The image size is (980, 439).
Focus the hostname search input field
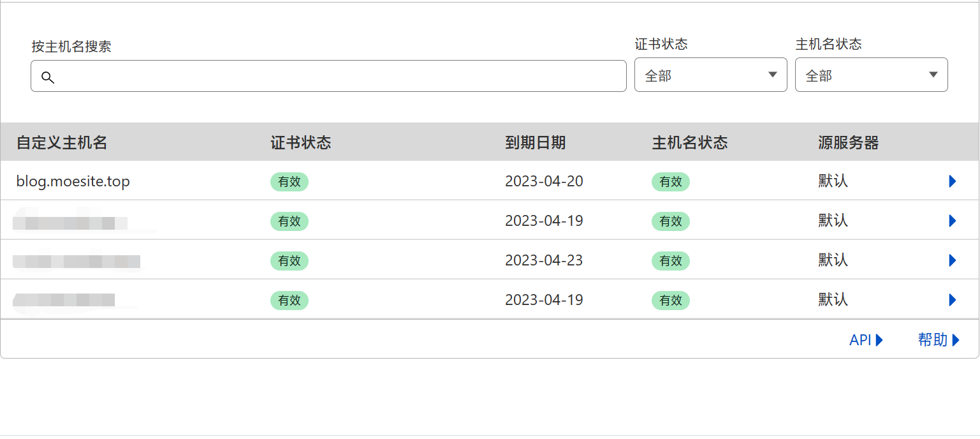click(x=328, y=76)
